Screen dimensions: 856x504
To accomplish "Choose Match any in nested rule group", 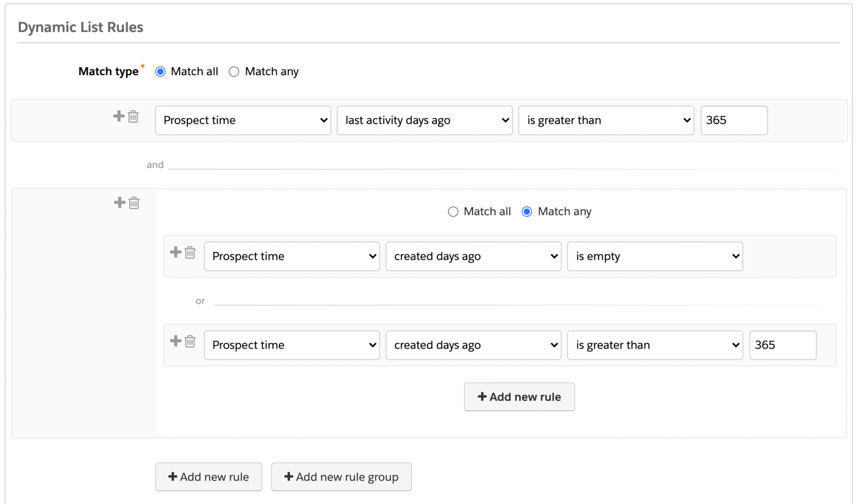I will (527, 212).
